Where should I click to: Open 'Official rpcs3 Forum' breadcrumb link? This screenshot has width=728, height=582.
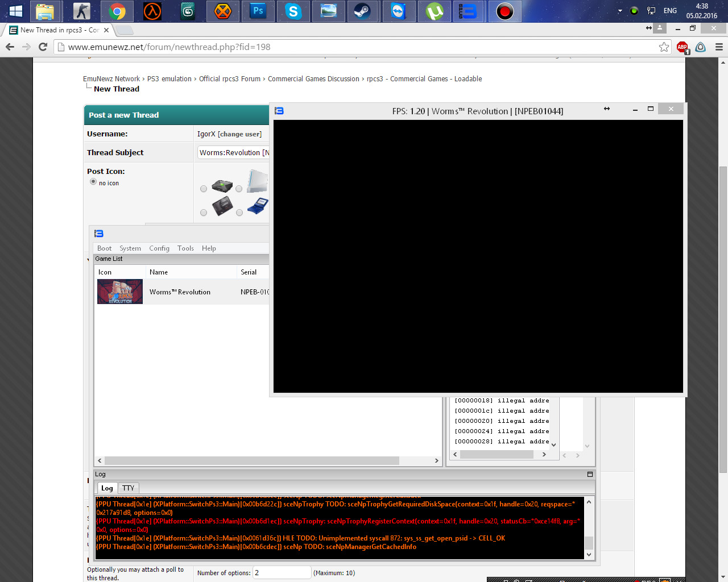(229, 79)
